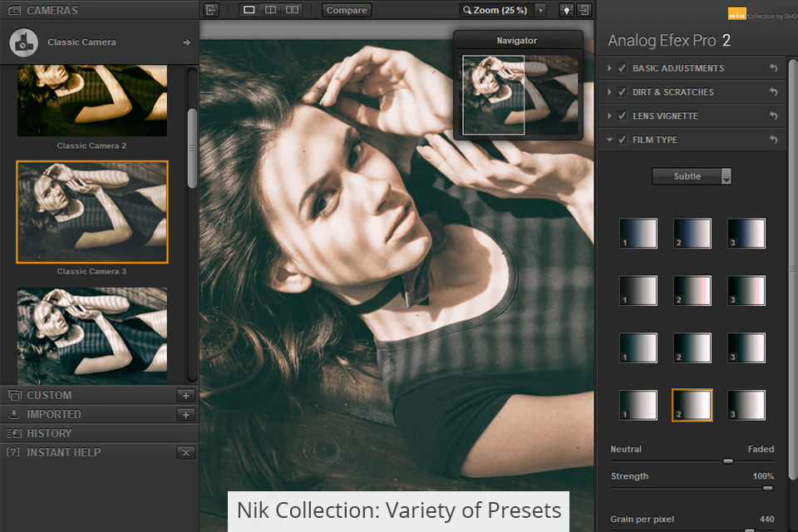The width and height of the screenshot is (798, 532).
Task: Click the Strength slider handle
Action: click(768, 488)
